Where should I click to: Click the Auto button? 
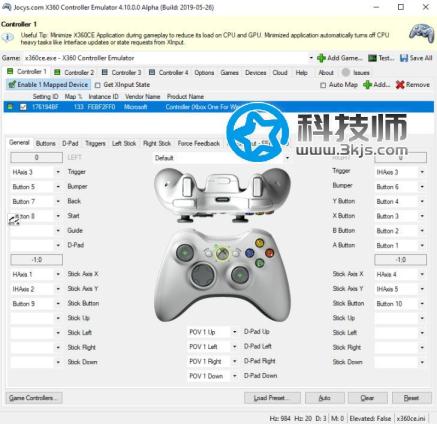click(x=325, y=398)
